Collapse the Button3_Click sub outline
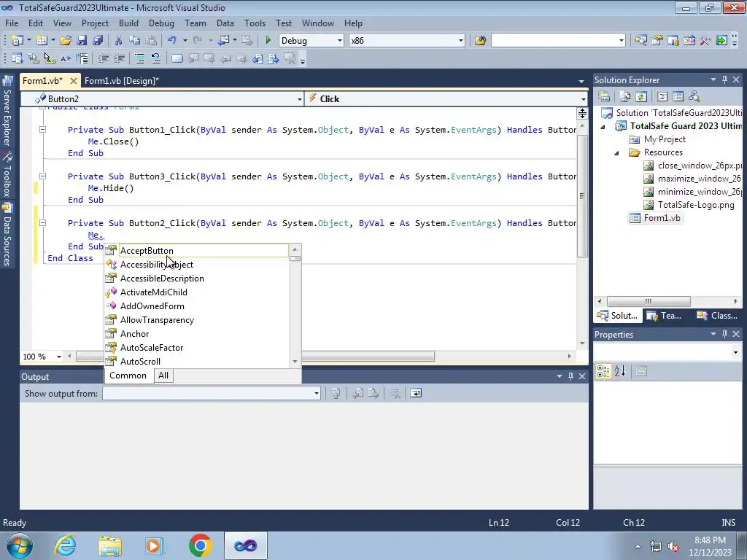This screenshot has width=747, height=560. point(42,176)
